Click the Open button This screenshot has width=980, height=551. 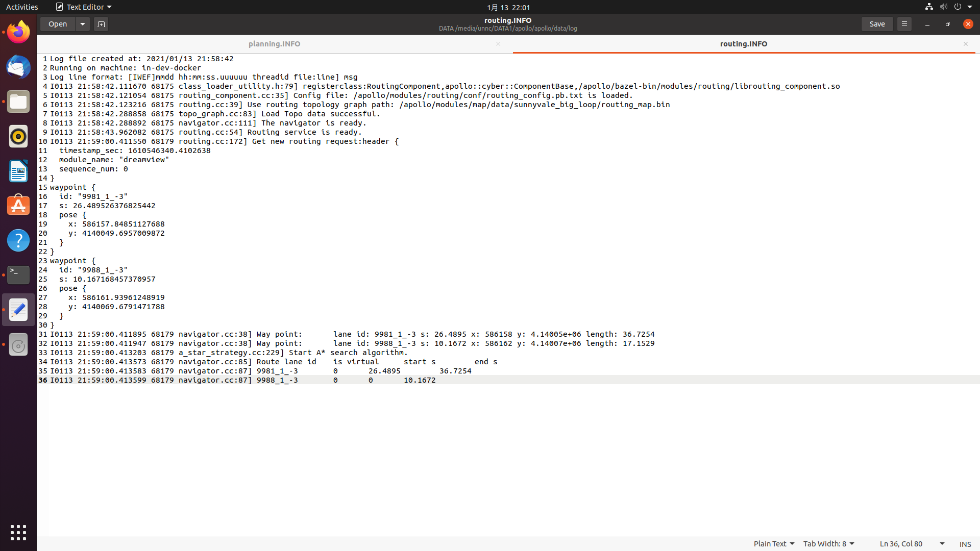click(x=57, y=24)
